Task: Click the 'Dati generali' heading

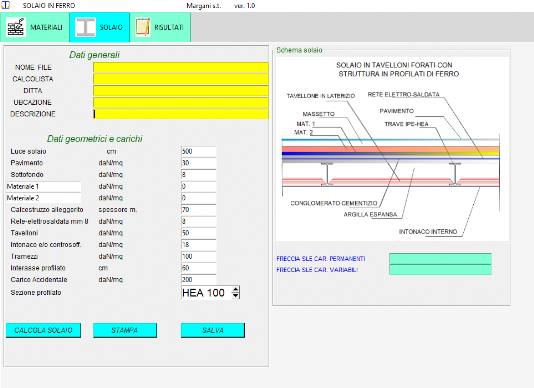Action: coord(94,55)
